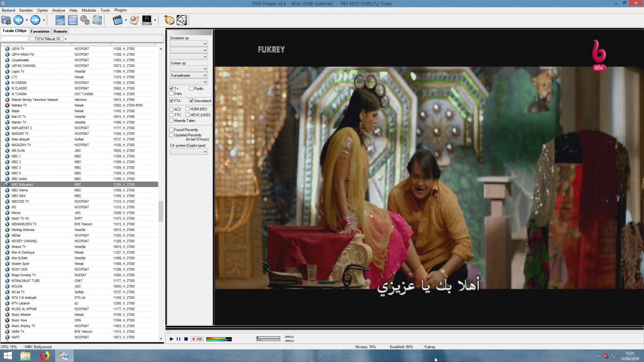Uncheck the FTA checkbox
Viewport: 644px width, 362px height.
(x=171, y=101)
